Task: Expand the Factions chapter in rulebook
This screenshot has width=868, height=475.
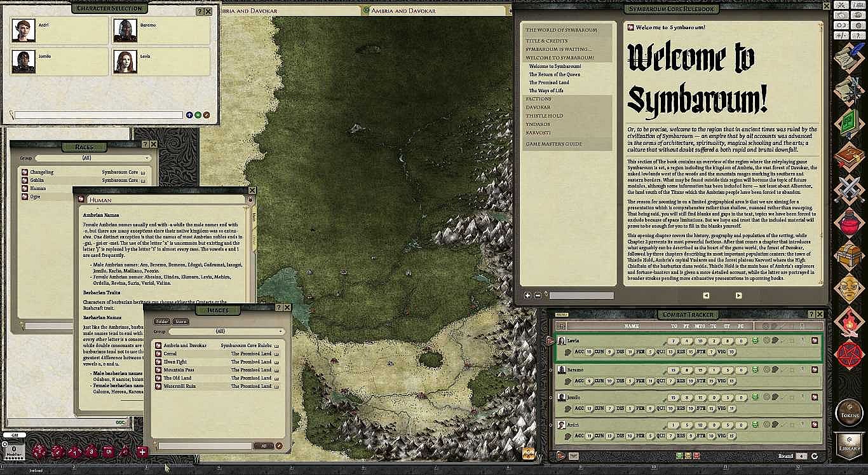Action: [x=538, y=99]
